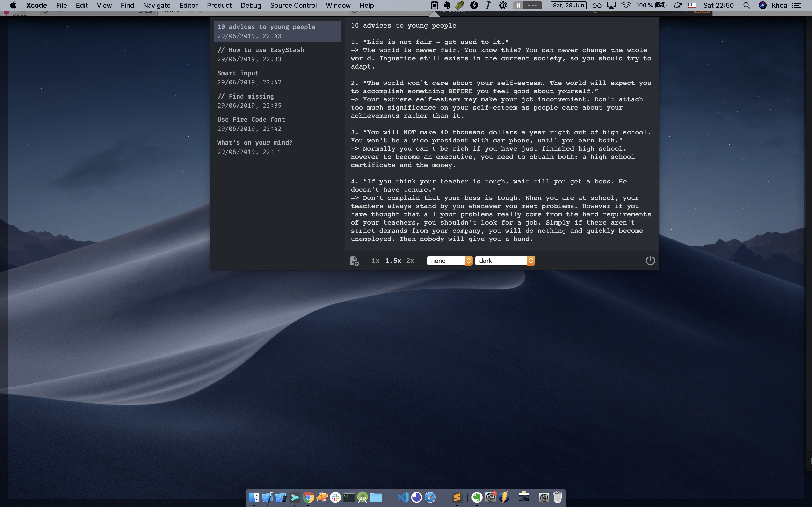The height and width of the screenshot is (507, 812).
Task: Click the power icon in the note window
Action: pyautogui.click(x=650, y=260)
